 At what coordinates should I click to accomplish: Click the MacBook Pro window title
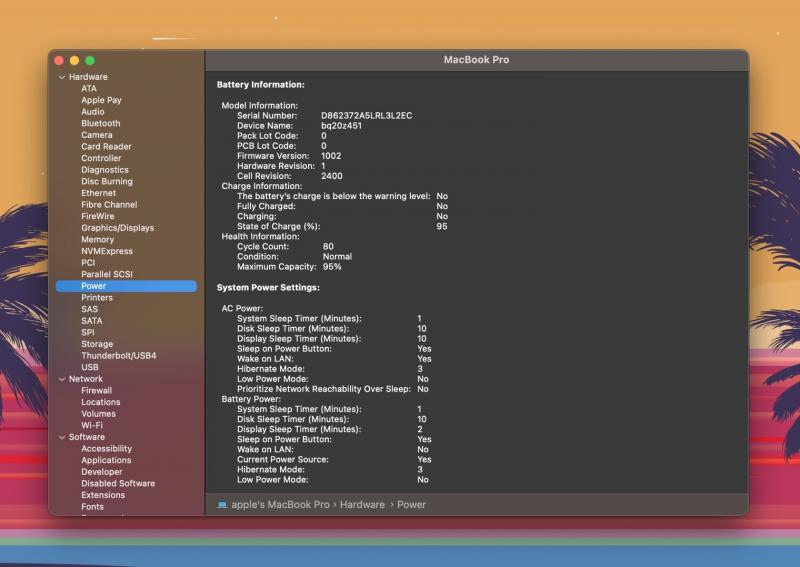pos(476,60)
